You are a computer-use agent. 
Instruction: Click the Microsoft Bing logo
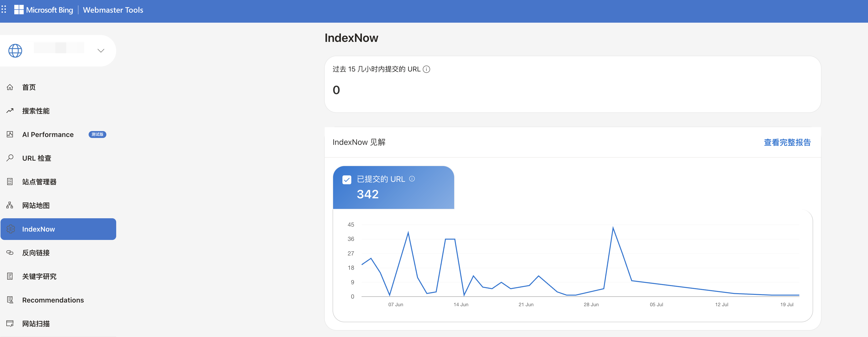point(44,10)
